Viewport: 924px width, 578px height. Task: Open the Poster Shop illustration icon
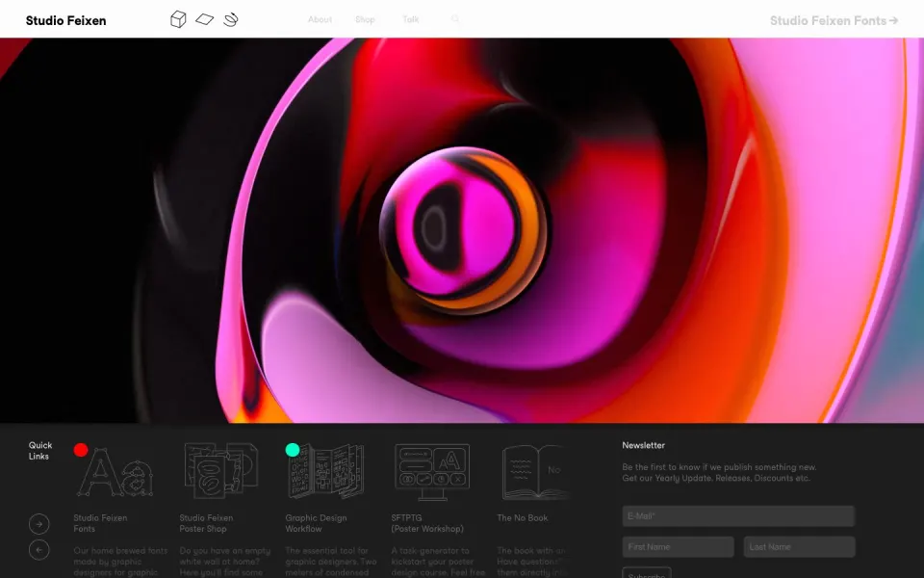pyautogui.click(x=221, y=471)
